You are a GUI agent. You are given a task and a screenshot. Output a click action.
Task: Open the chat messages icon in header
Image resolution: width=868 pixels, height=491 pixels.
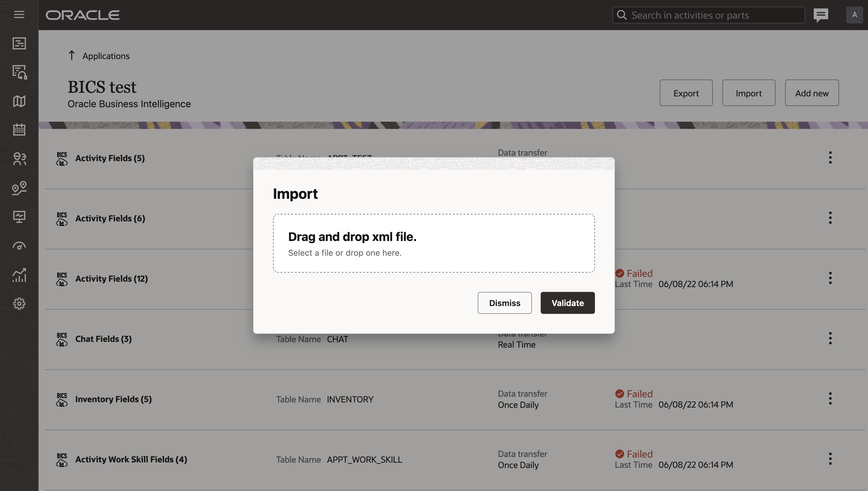click(x=821, y=15)
